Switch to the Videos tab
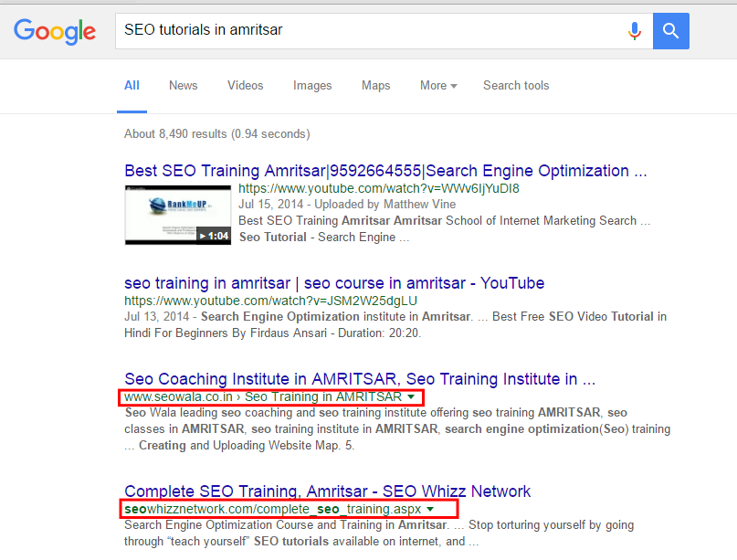Screen dimensions: 737x560 [246, 86]
